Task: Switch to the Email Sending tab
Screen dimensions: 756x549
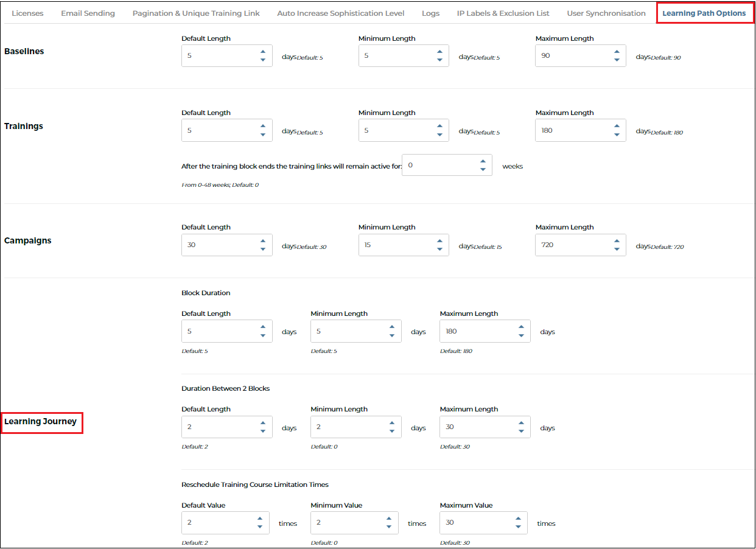Action: pyautogui.click(x=88, y=13)
